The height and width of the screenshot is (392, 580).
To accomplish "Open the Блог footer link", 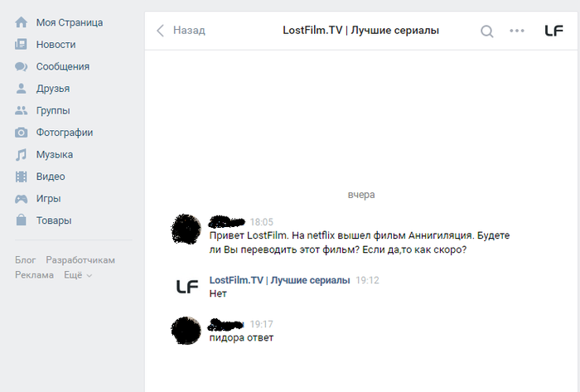I will click(25, 260).
